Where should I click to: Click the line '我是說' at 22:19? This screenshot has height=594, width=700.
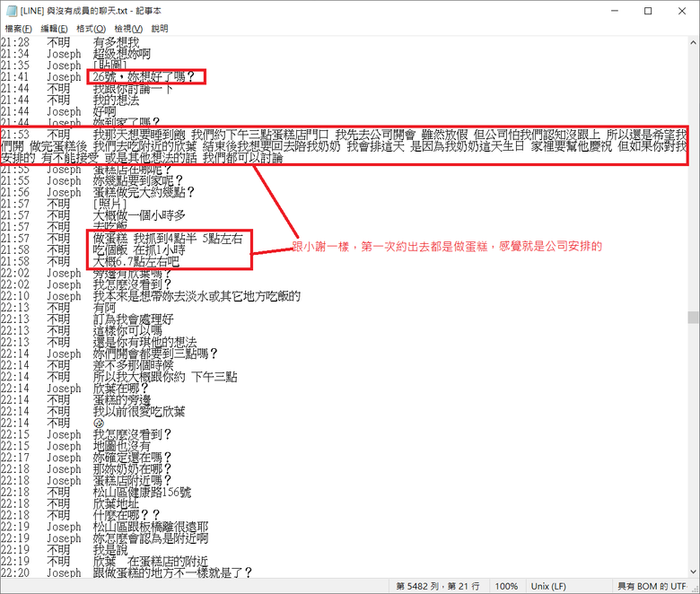coord(110,550)
